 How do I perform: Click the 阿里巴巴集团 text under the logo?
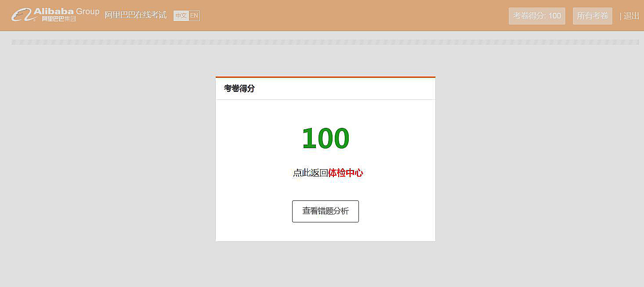(x=59, y=19)
